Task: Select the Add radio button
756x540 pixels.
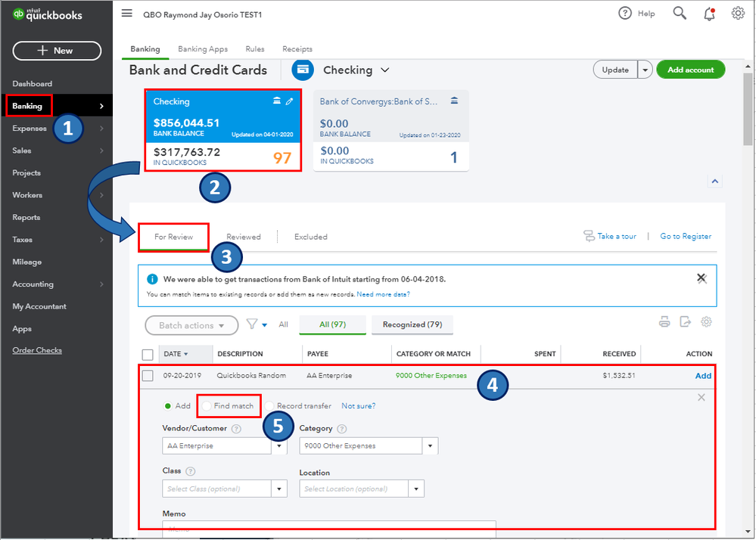Action: (x=168, y=406)
